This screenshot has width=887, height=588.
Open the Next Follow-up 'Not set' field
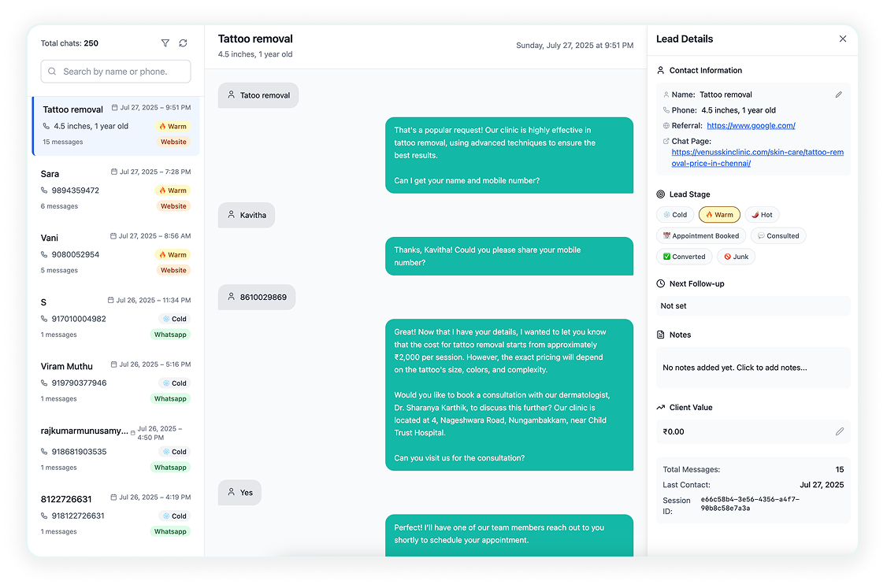753,306
